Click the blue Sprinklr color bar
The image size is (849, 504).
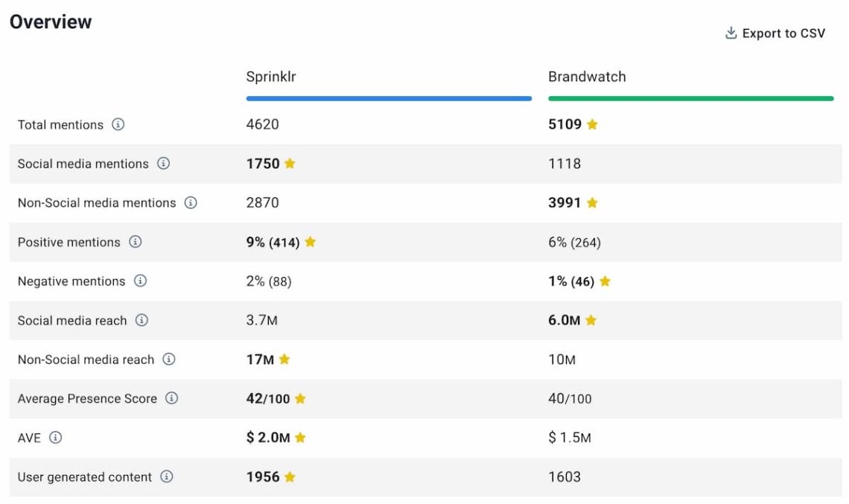point(389,98)
